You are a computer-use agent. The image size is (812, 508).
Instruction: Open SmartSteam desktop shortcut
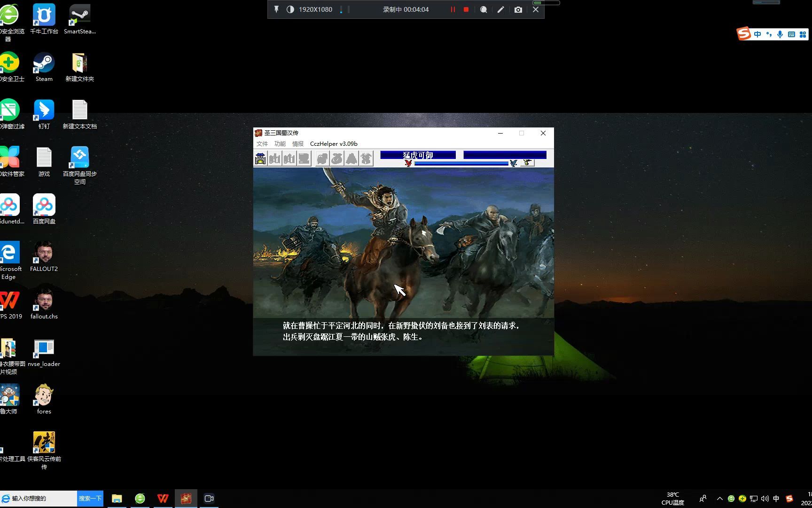80,19
